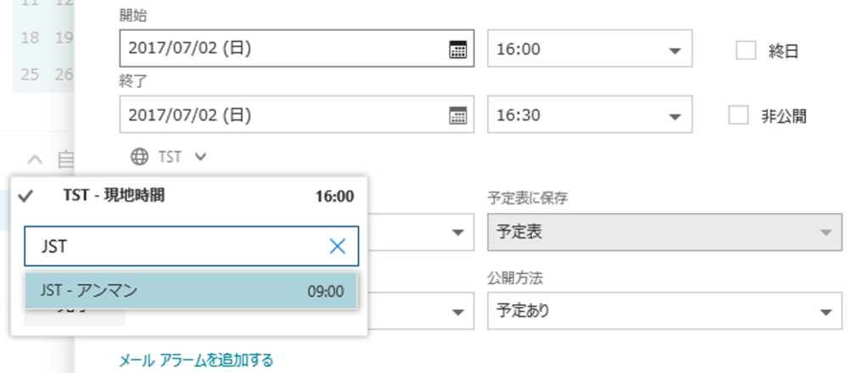Expand the TST time zone chevron
This screenshot has height=373, width=868.
pos(200,157)
